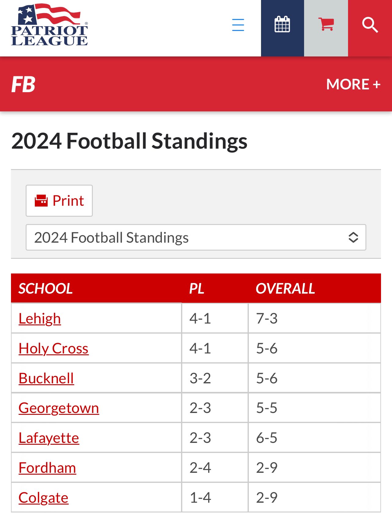Open the Georgetown team link

click(59, 408)
